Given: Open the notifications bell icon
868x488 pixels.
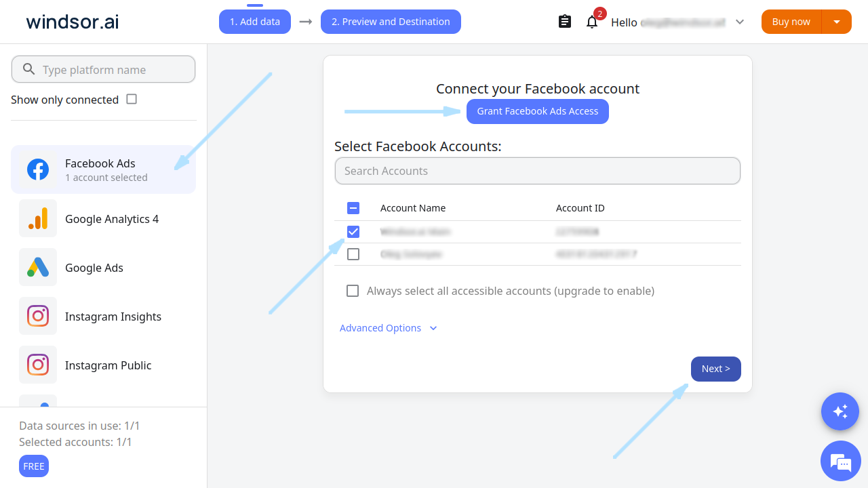Looking at the screenshot, I should point(592,22).
